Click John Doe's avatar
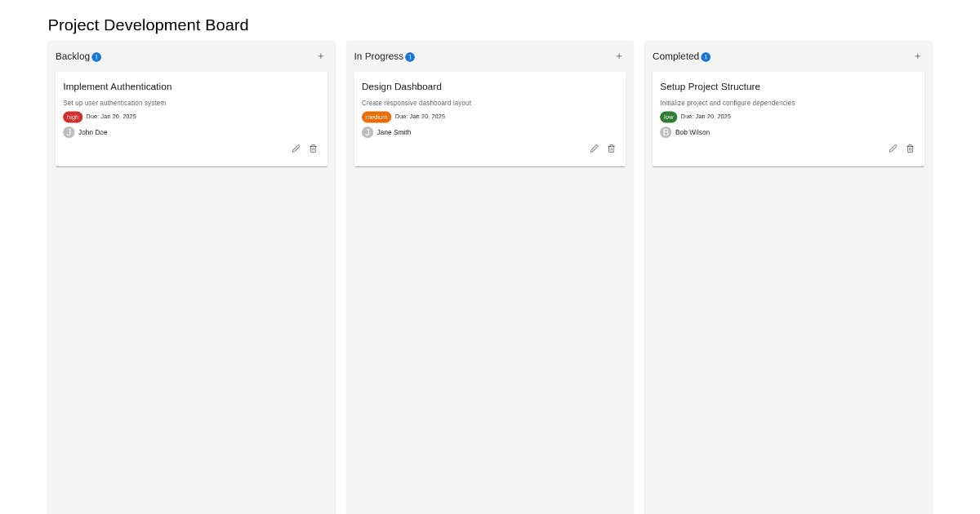This screenshot has width=980, height=514. 69,132
